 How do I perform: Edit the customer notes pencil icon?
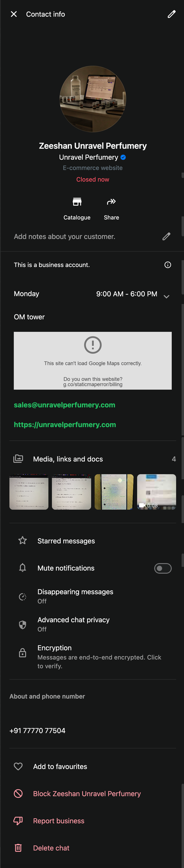tap(166, 237)
